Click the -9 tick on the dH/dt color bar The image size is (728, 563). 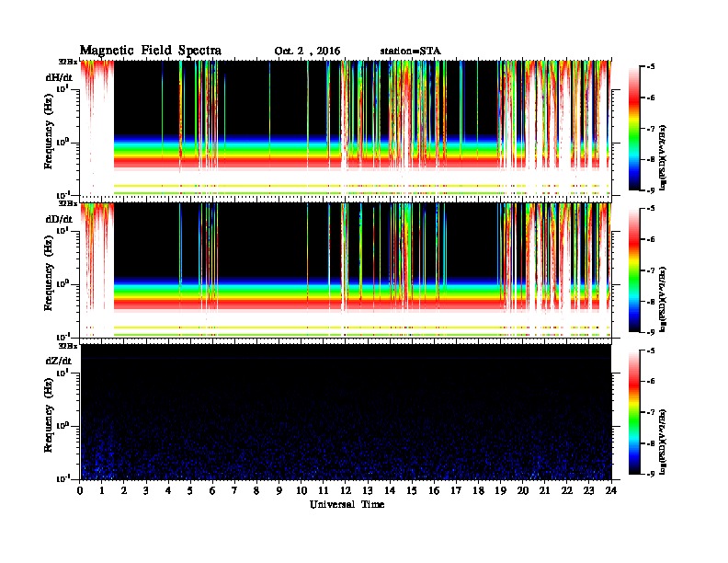pyautogui.click(x=651, y=190)
